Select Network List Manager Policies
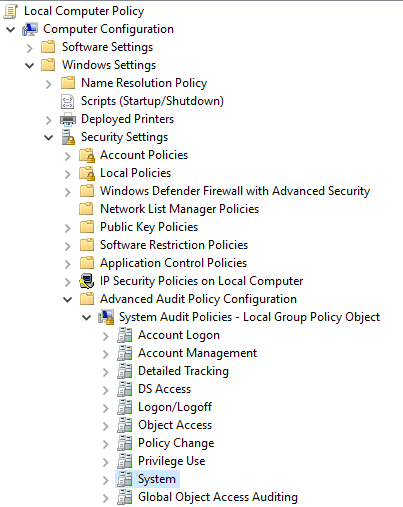 (x=180, y=209)
